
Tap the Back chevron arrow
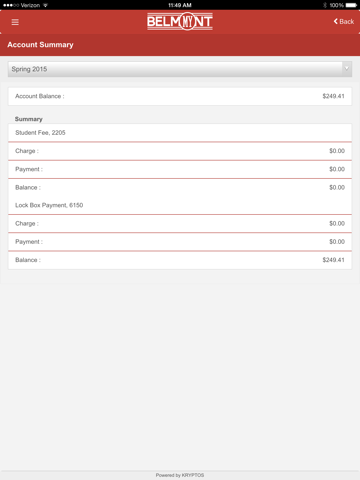(x=336, y=21)
